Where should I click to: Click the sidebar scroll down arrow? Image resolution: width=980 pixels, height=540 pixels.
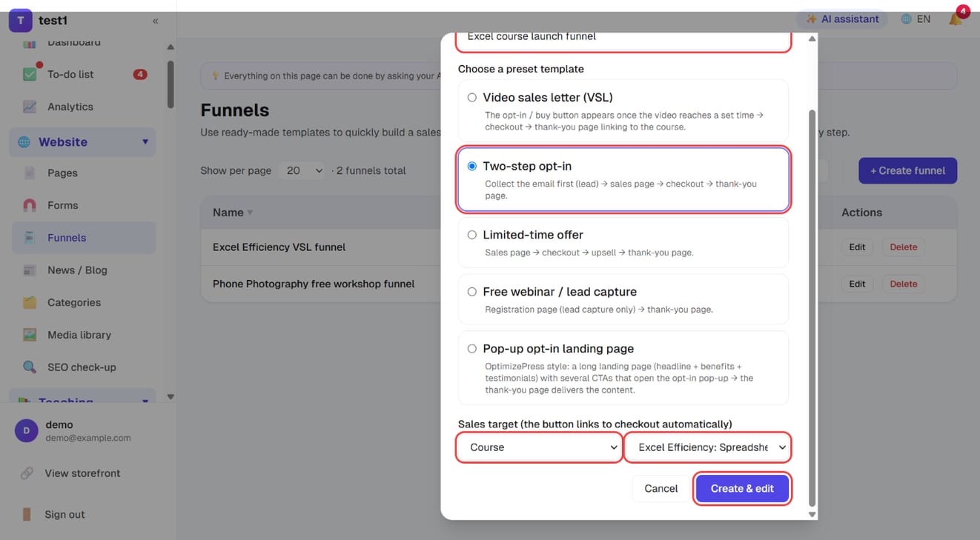(170, 397)
